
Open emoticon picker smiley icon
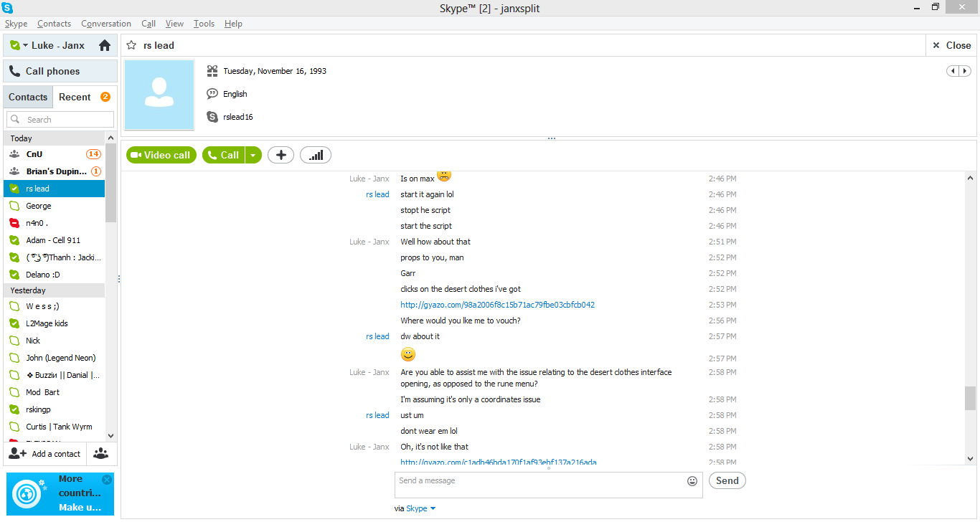692,481
